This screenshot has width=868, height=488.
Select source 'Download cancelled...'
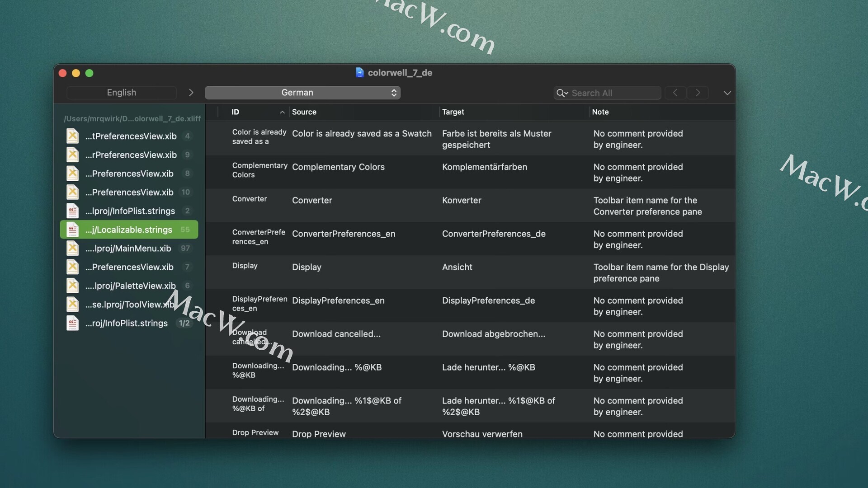(336, 334)
